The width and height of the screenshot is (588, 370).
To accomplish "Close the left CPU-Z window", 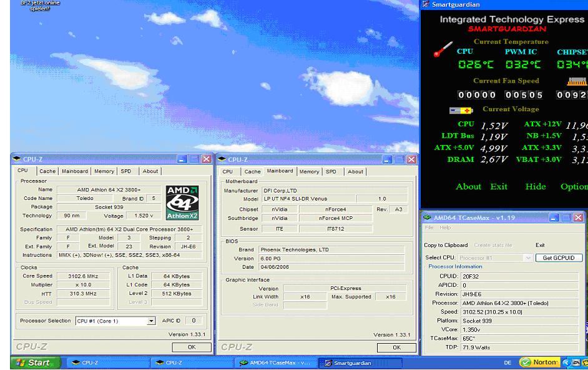I will tap(206, 159).
